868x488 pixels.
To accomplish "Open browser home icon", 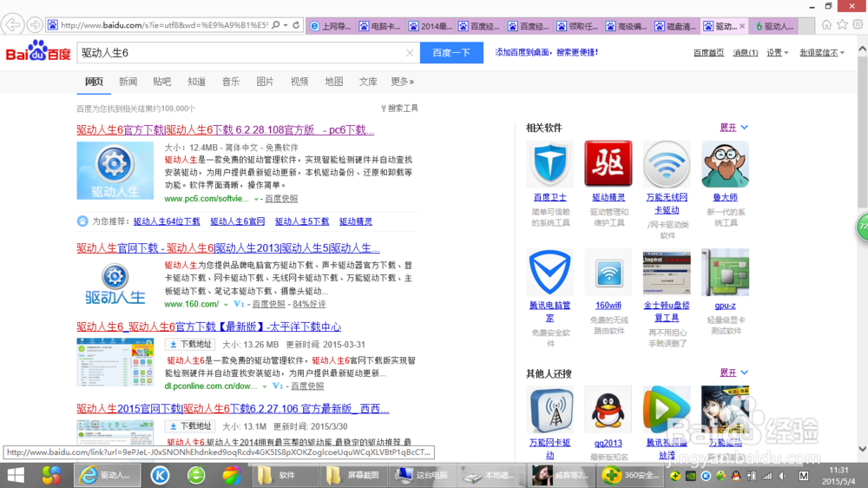I will [x=826, y=25].
